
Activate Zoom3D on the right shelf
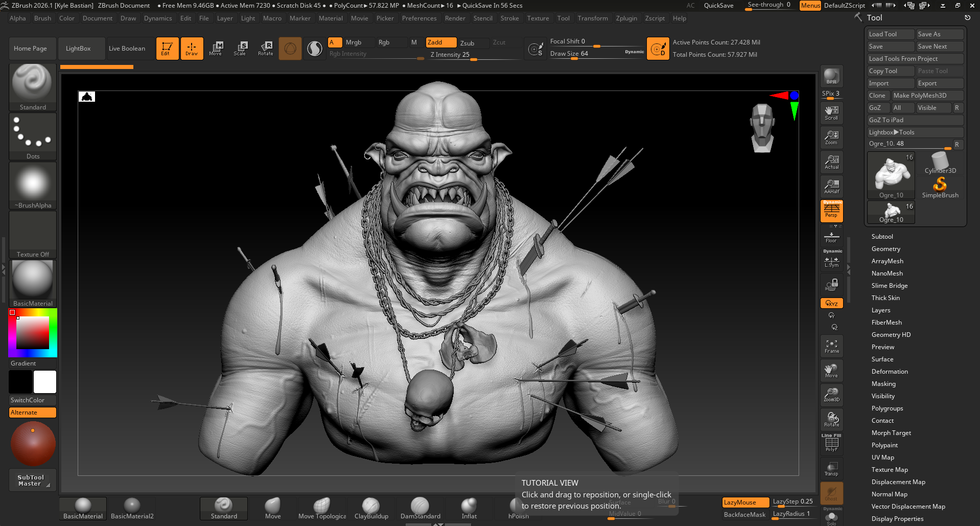tap(831, 395)
